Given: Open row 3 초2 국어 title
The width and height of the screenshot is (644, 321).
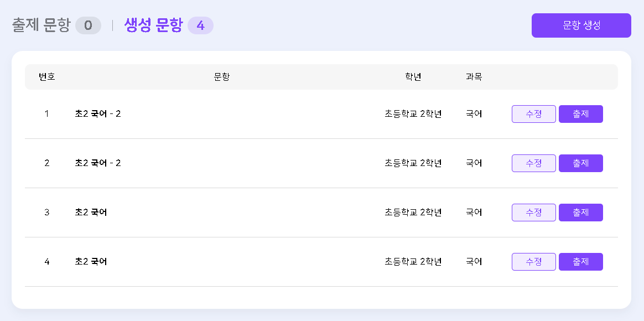Looking at the screenshot, I should [91, 213].
